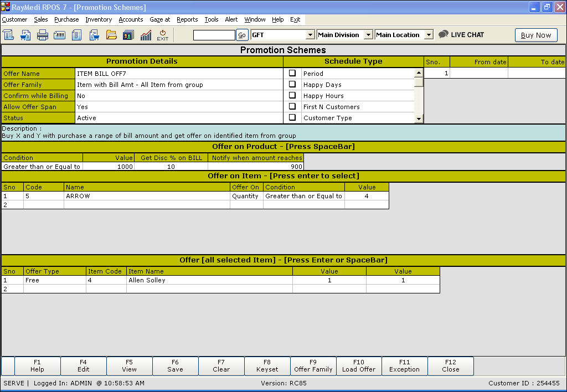567x392 pixels.
Task: Check the Period schedule type checkbox
Action: coord(292,73)
